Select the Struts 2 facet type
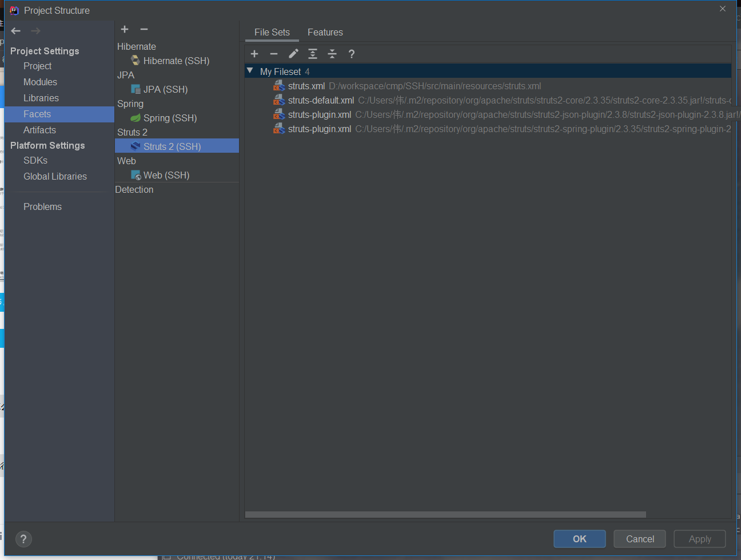 pyautogui.click(x=132, y=133)
